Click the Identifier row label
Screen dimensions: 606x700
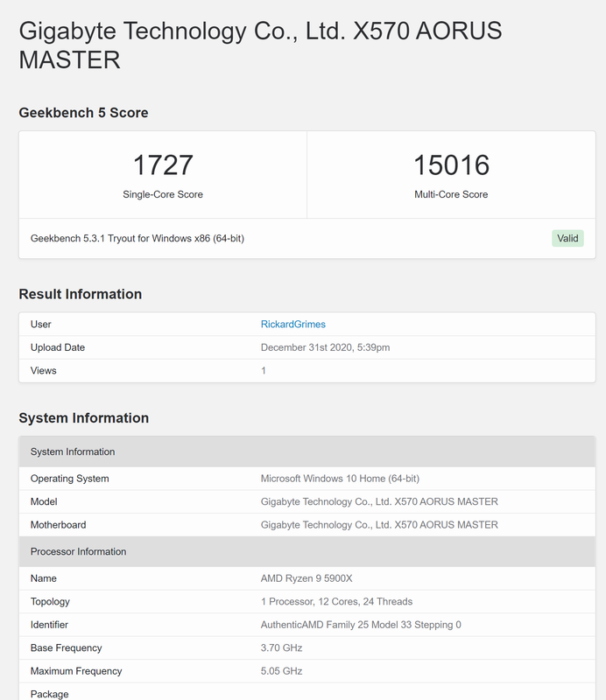(49, 625)
